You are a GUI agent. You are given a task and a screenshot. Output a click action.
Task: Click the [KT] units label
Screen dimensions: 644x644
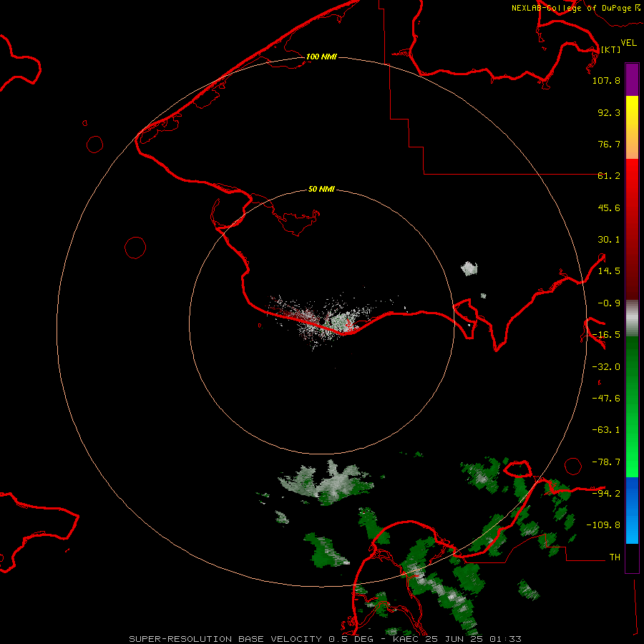(610, 49)
